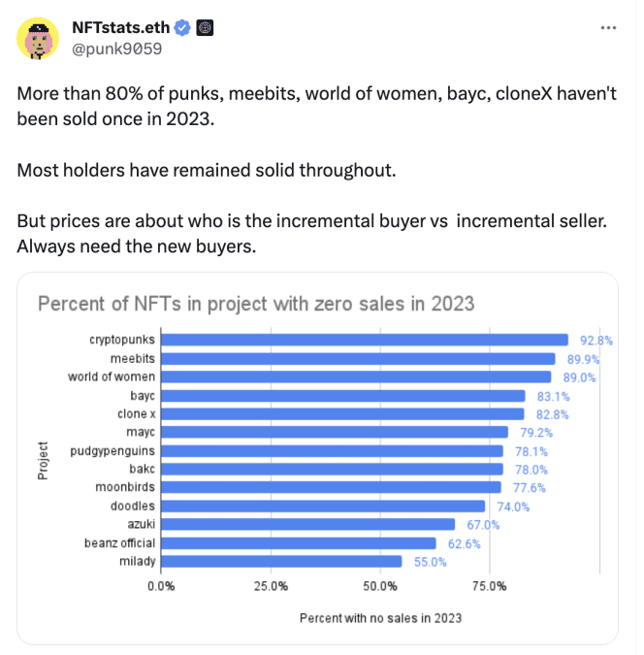Click the bayc project label

pos(142,396)
